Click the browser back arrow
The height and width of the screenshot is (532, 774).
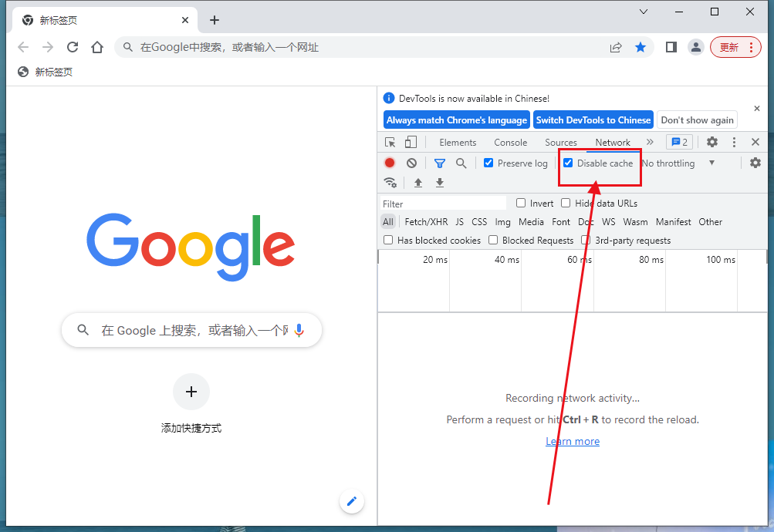(x=23, y=47)
